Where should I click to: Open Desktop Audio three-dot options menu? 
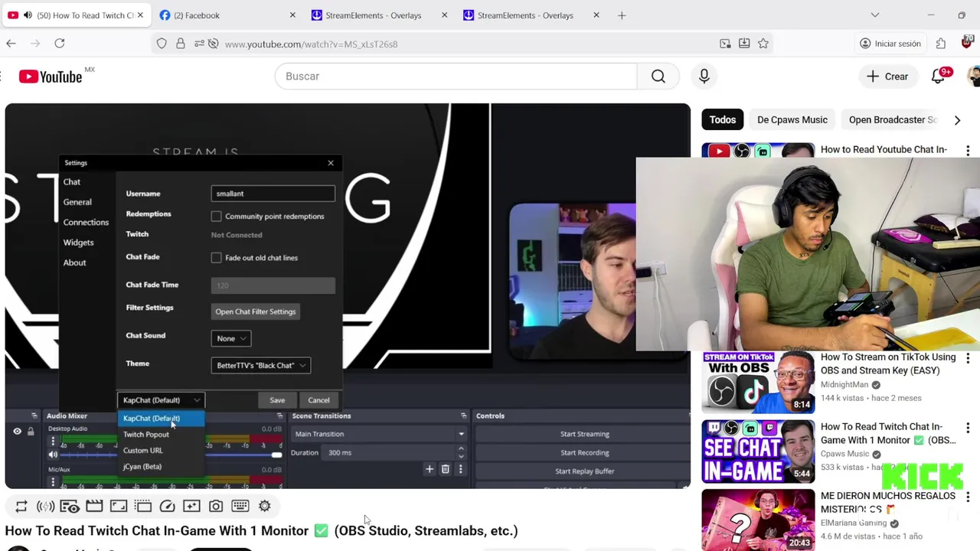pyautogui.click(x=53, y=441)
